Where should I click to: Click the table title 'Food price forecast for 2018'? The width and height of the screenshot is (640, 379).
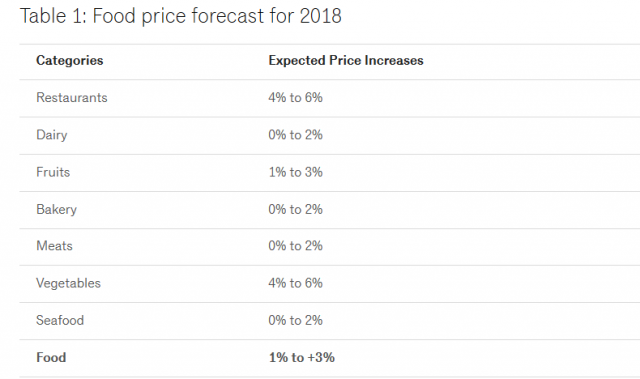217,17
